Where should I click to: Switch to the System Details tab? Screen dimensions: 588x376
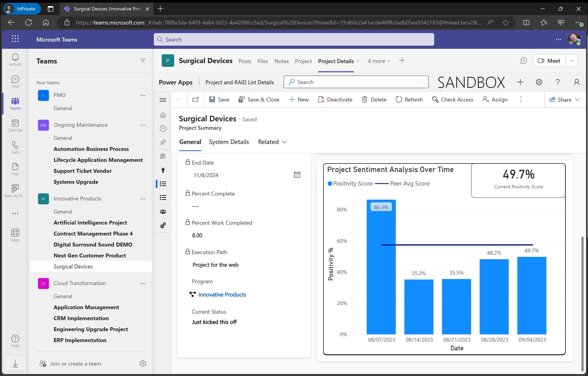(229, 142)
